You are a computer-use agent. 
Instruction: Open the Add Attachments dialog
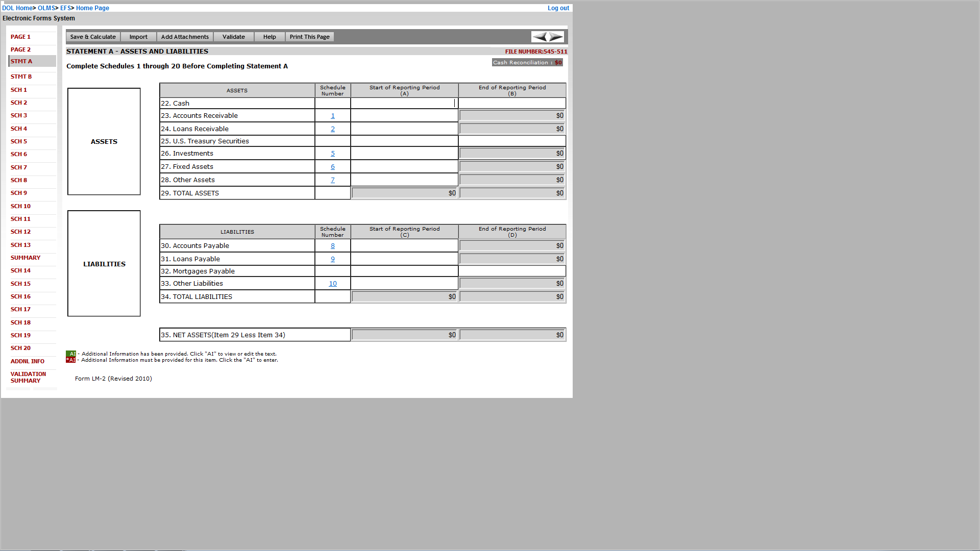click(185, 37)
